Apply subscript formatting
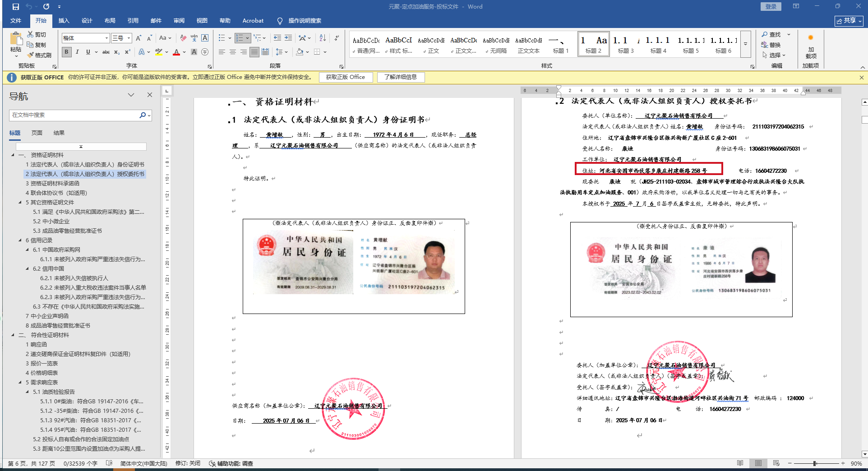This screenshot has width=868, height=471. coord(117,52)
